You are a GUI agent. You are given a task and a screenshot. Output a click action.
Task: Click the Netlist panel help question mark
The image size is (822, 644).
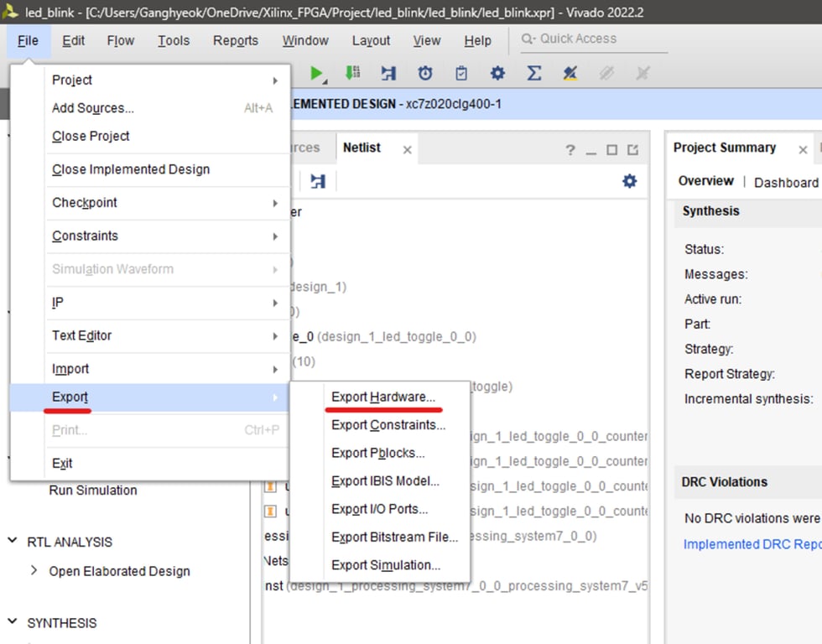570,150
